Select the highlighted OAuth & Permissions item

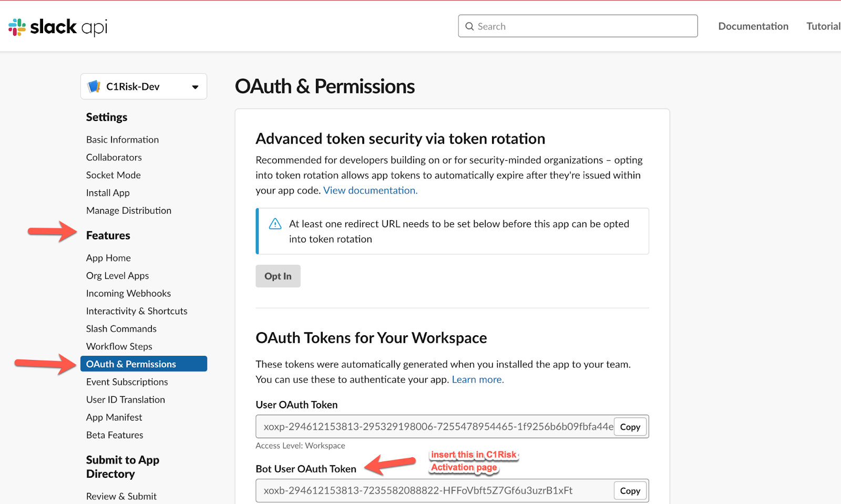tap(143, 364)
